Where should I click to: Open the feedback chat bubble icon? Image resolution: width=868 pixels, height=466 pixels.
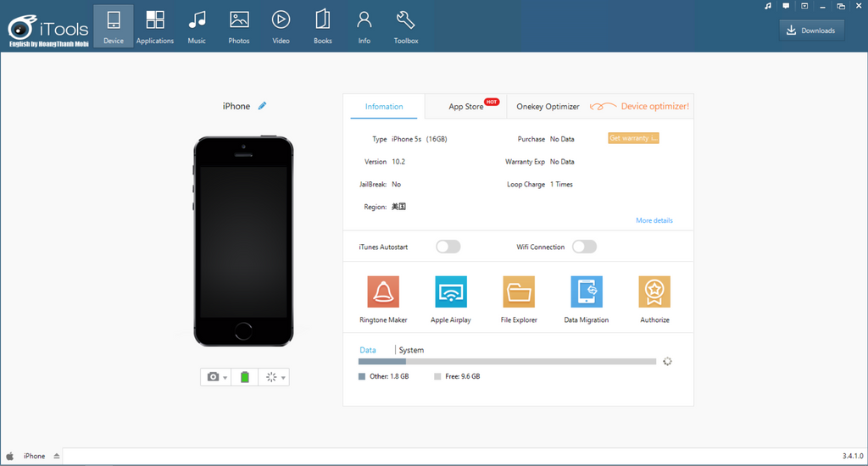786,6
